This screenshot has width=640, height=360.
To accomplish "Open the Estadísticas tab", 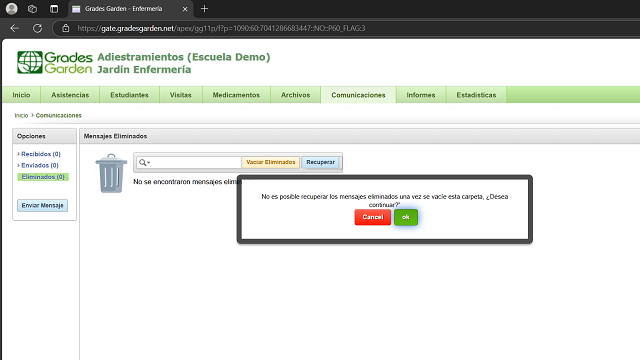I will [x=476, y=95].
